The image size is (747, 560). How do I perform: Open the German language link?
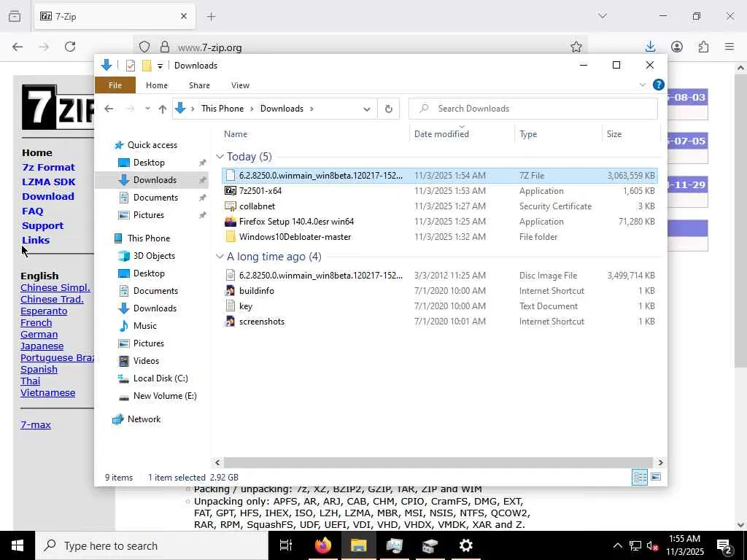point(39,334)
